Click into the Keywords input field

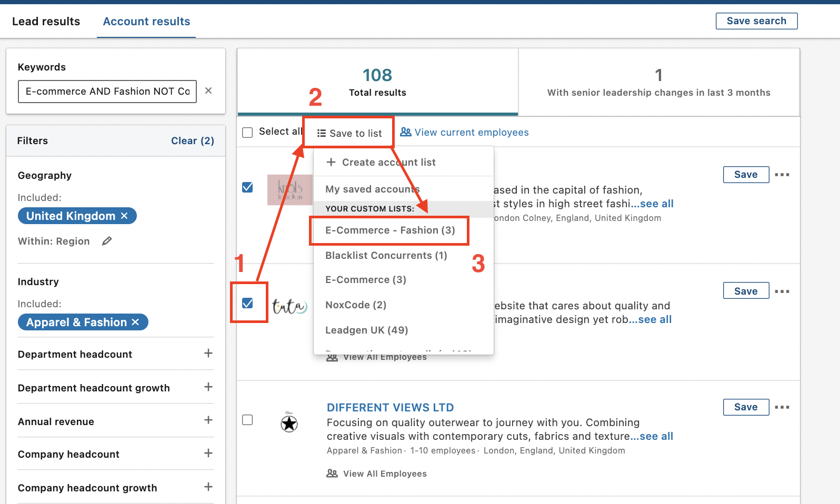click(x=107, y=91)
